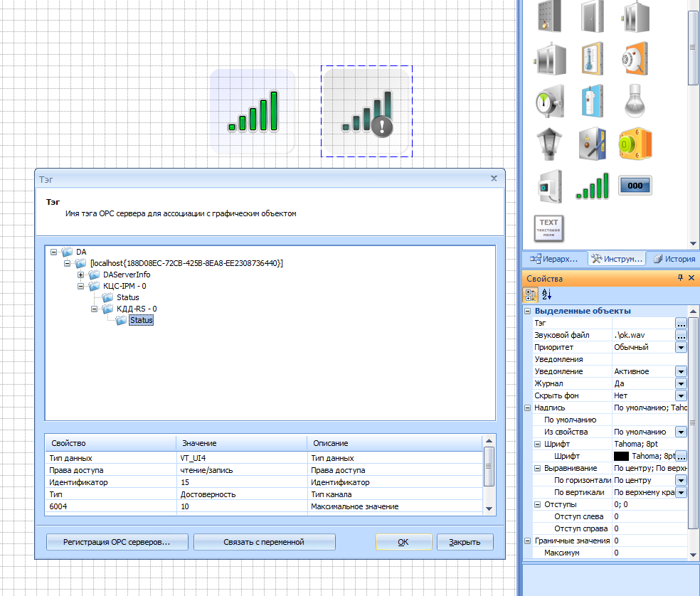Sort properties alphabetically

click(x=546, y=294)
